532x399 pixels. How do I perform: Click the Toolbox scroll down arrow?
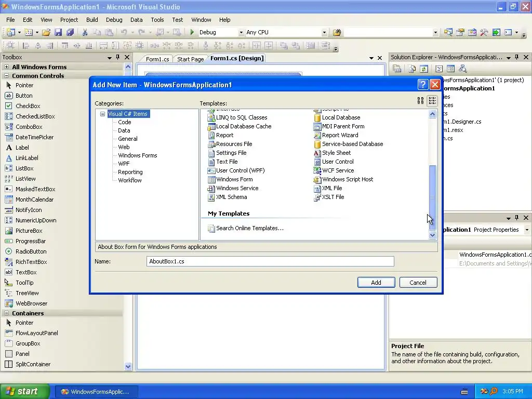(x=128, y=366)
